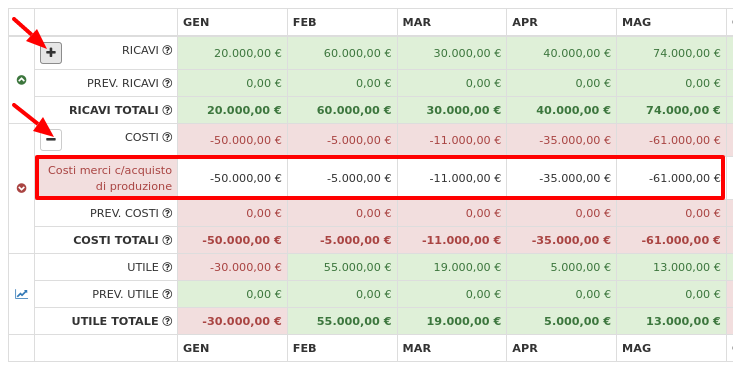The height and width of the screenshot is (368, 733).
Task: Open the COSTI help question mark
Action: [167, 137]
